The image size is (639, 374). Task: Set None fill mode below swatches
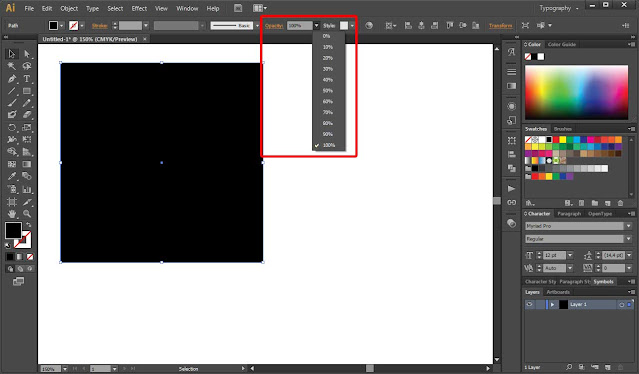pyautogui.click(x=30, y=257)
